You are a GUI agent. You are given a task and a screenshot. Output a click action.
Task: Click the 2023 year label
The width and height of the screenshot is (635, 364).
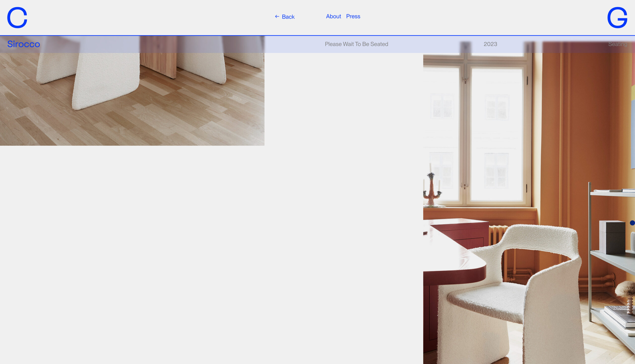(x=490, y=44)
